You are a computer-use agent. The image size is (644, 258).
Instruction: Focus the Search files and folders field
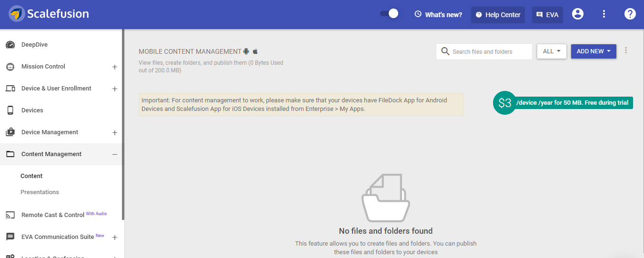484,51
